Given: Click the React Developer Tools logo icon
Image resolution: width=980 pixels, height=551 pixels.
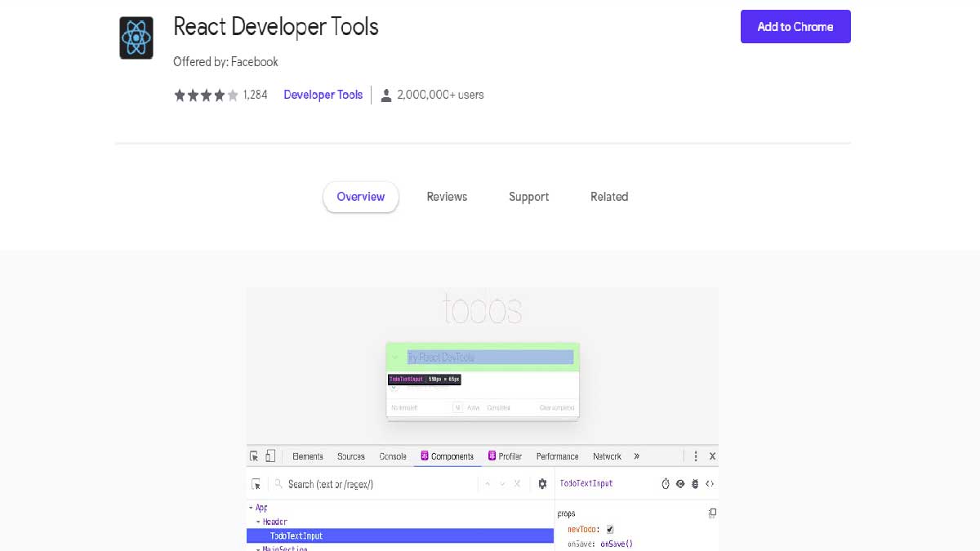Looking at the screenshot, I should [x=136, y=38].
